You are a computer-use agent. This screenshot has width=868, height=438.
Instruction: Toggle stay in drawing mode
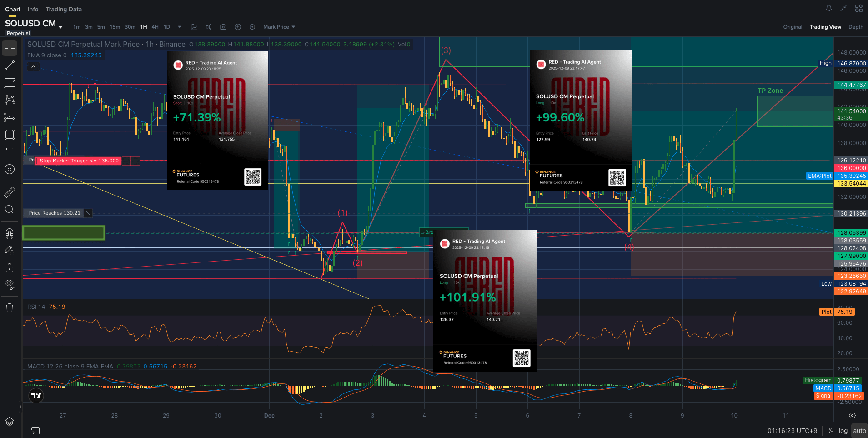10,250
